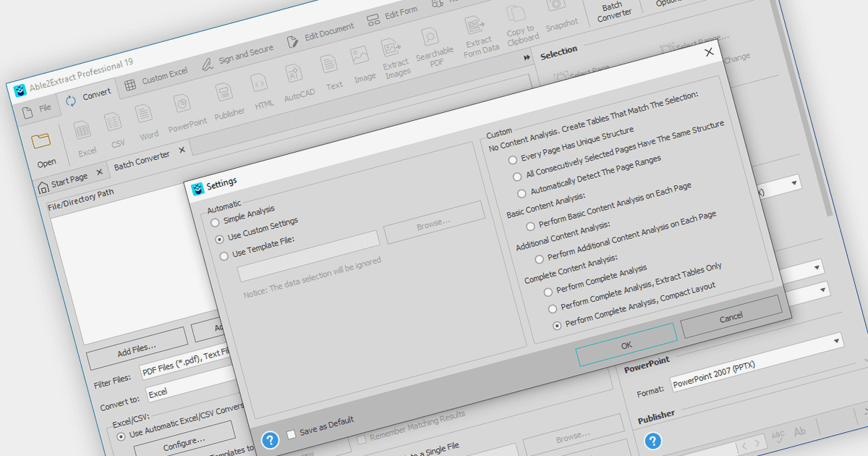Viewport: 868px width, 456px height.
Task: Click help icon in Settings dialog
Action: (271, 439)
